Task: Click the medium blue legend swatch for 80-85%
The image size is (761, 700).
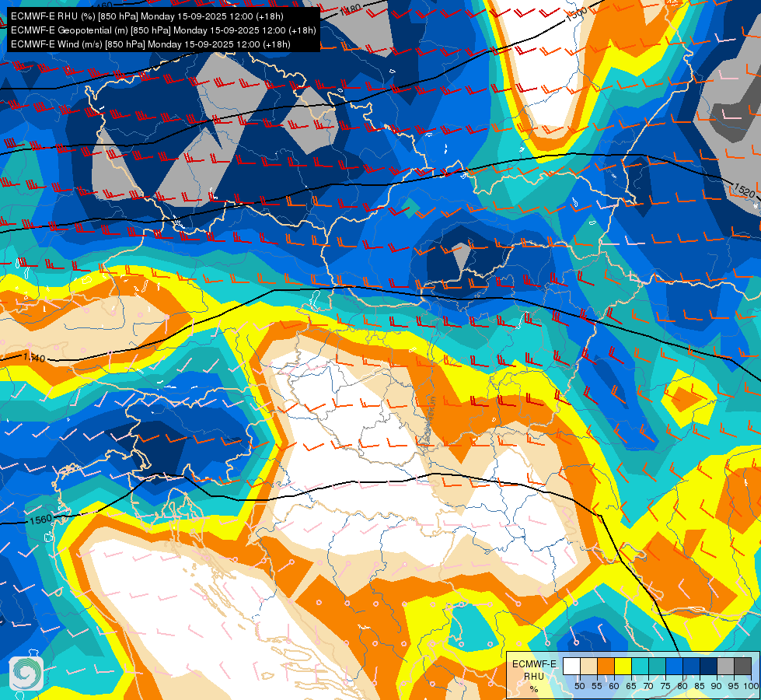Action: [691, 667]
